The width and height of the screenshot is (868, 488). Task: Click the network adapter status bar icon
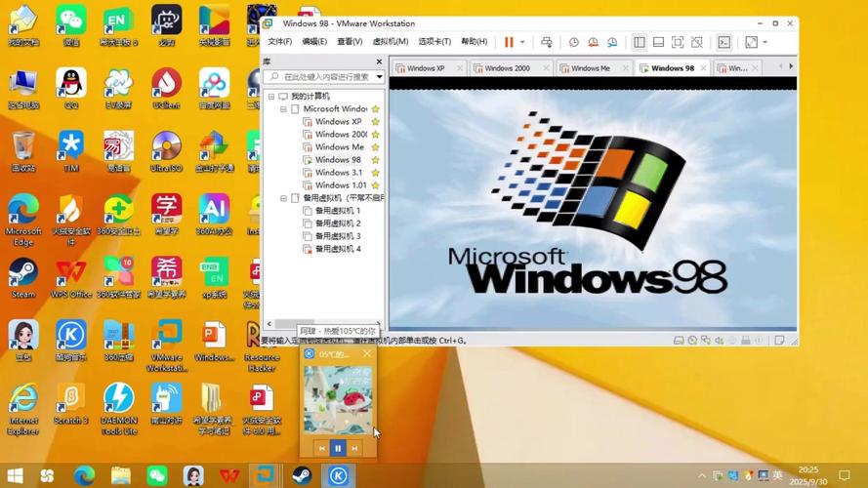tap(706, 341)
